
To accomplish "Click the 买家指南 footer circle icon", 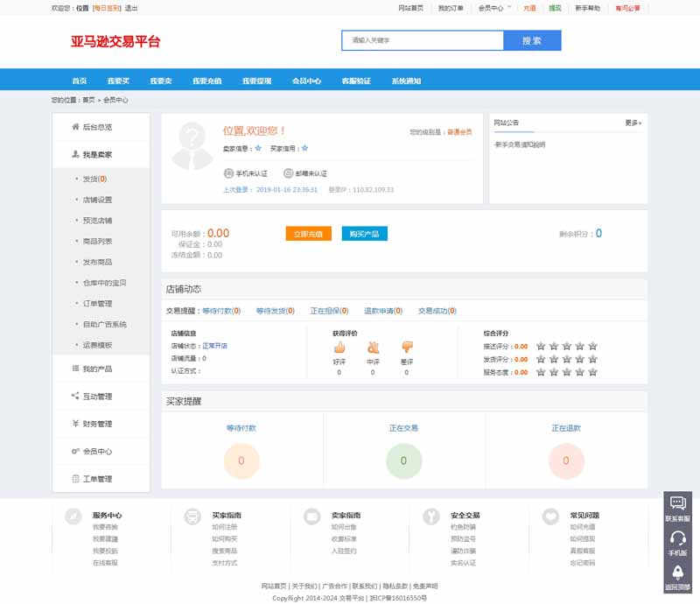I will point(192,516).
